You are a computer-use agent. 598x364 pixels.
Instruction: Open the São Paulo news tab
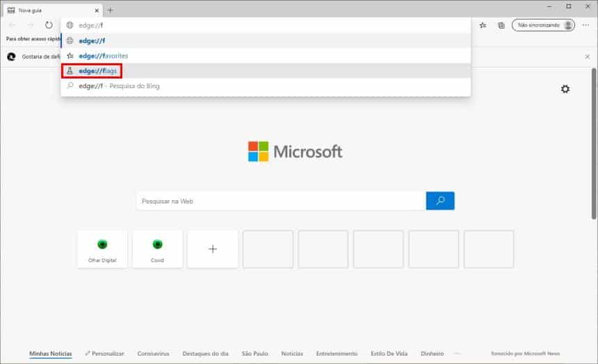pyautogui.click(x=254, y=354)
